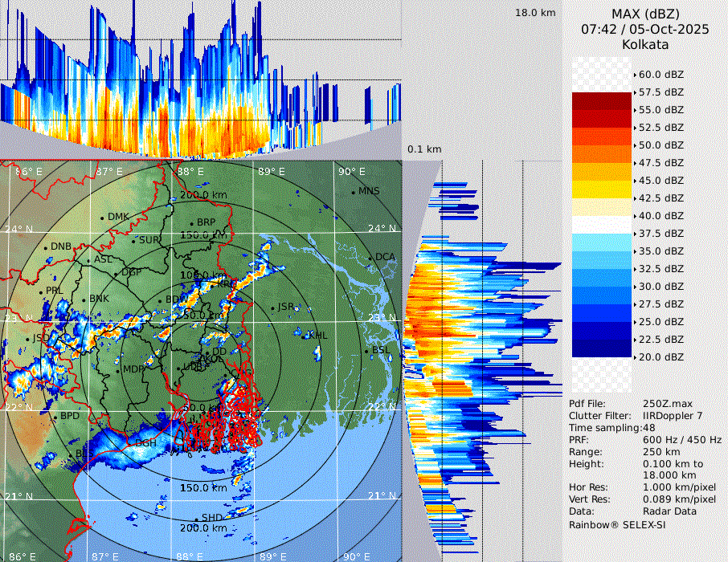Click the Rainbow SELEX-SI footer text
The height and width of the screenshot is (562, 728).
coord(617,524)
